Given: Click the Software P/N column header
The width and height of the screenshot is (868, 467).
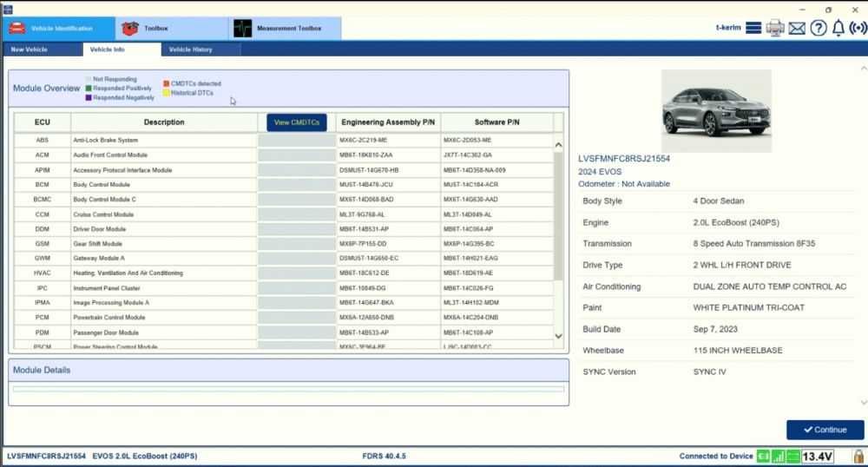Looking at the screenshot, I should [x=497, y=122].
